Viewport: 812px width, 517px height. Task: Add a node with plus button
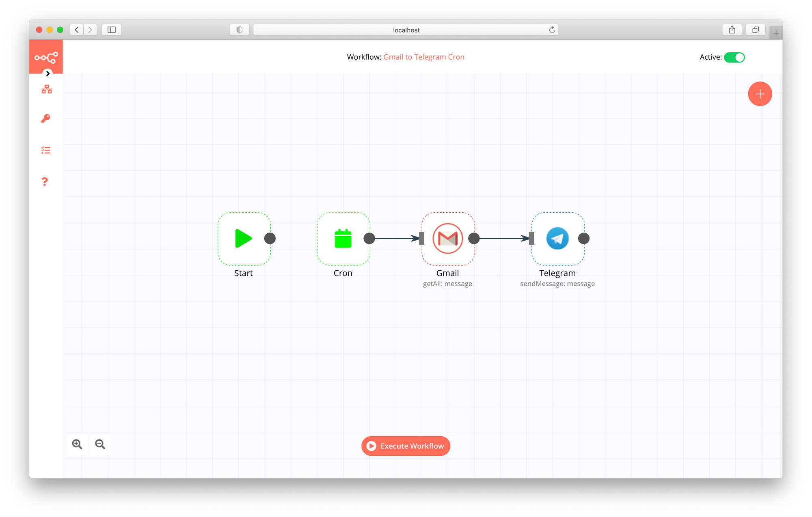(760, 94)
